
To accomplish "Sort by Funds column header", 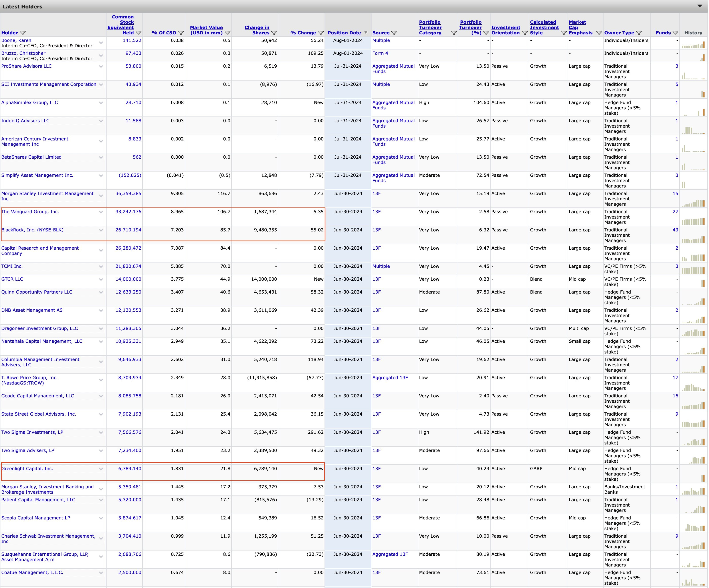I will click(663, 33).
